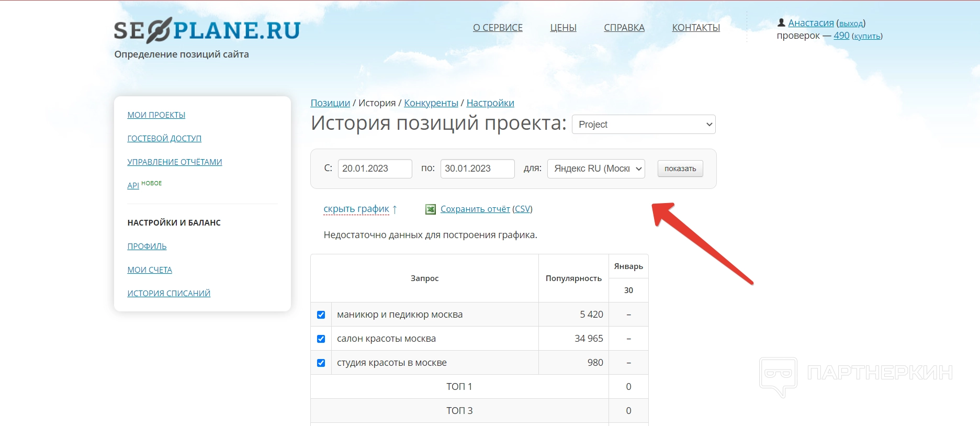Expand the Яндекс RU search engine dropdown
The width and height of the screenshot is (980, 426).
pyautogui.click(x=596, y=169)
